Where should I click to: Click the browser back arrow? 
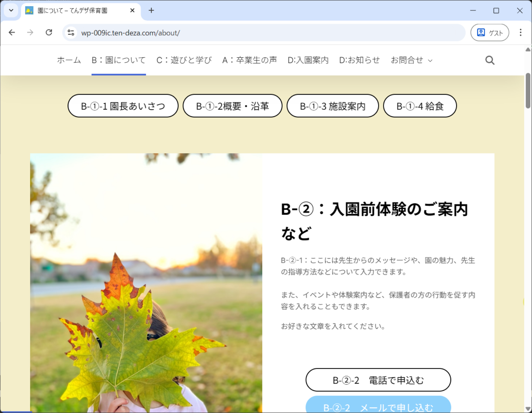[x=12, y=32]
